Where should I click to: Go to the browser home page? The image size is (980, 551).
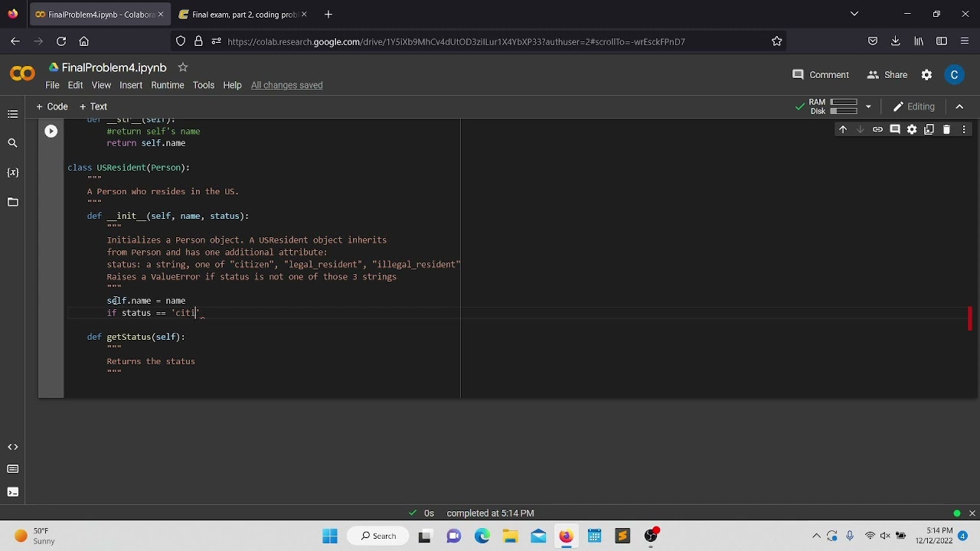click(84, 41)
